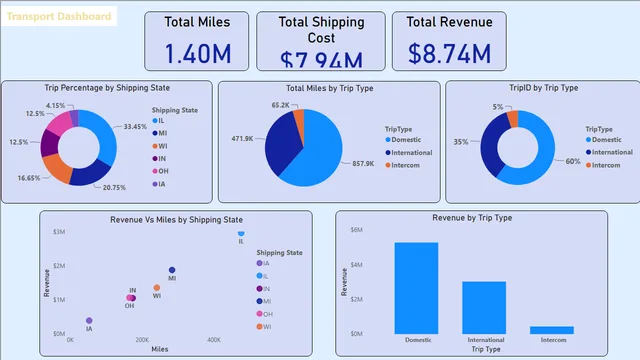640x360 pixels.
Task: Select the 33.45% light blue donut segment
Action: click(x=105, y=135)
